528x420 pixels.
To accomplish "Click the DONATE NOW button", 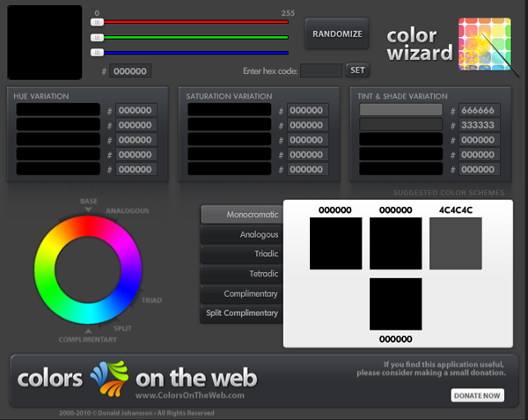I will click(477, 395).
